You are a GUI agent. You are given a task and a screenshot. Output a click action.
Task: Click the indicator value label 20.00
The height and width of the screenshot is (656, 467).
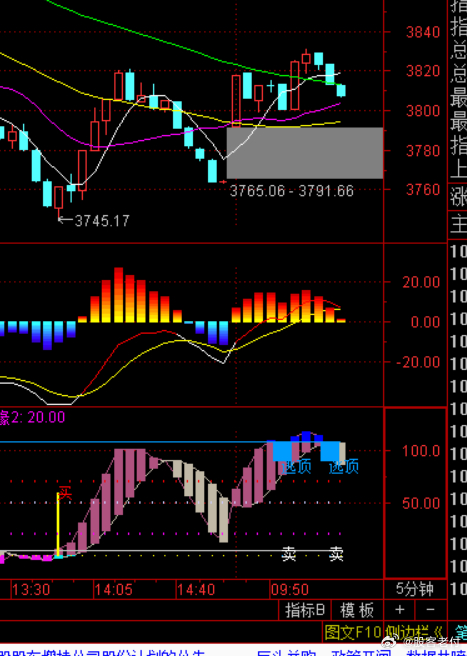click(x=46, y=417)
